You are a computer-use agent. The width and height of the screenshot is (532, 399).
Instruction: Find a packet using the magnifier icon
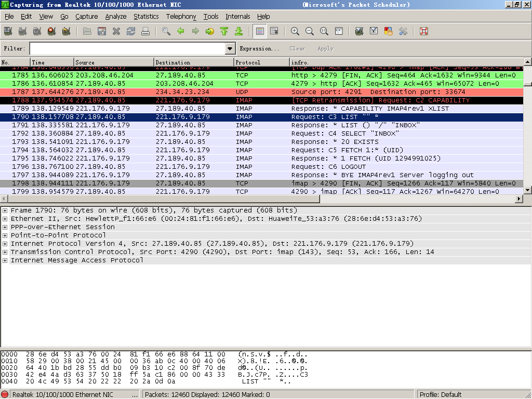pos(166,31)
